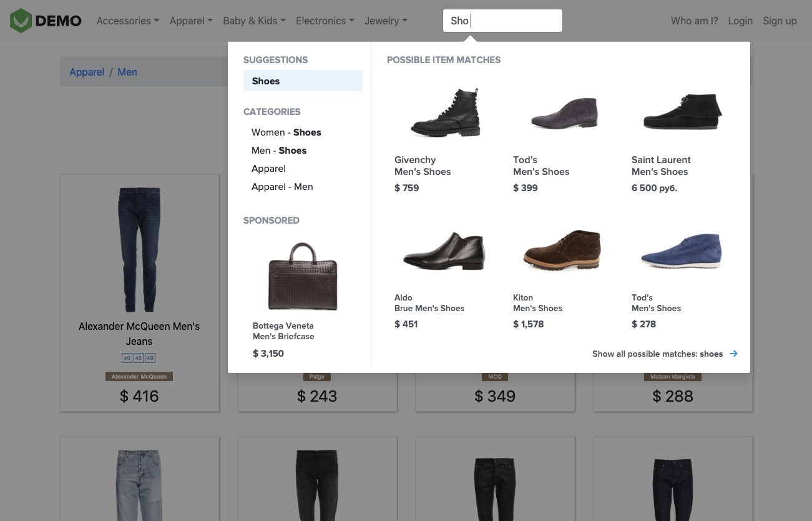812x521 pixels.
Task: Open the blue Tod's suede shoe image
Action: click(682, 251)
